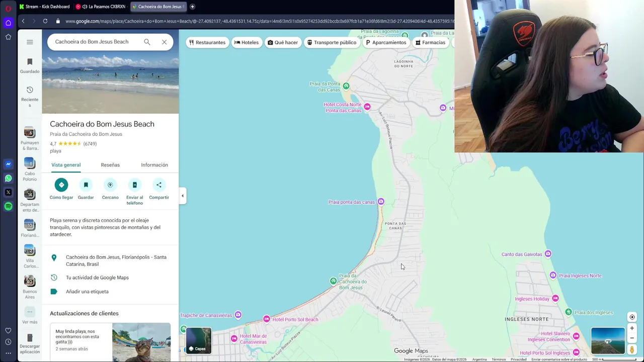Click the Praia da Ponta das Canas marker
This screenshot has height=362, width=644.
coord(346,86)
